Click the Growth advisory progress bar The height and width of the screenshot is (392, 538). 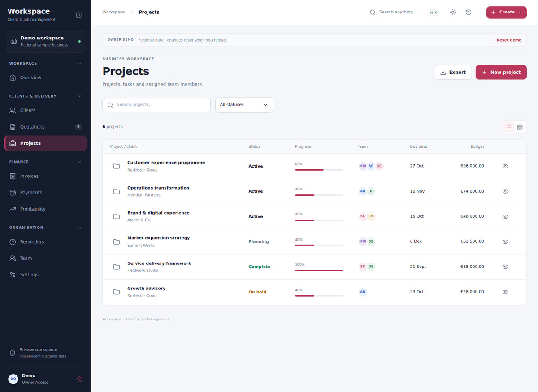pos(319,295)
